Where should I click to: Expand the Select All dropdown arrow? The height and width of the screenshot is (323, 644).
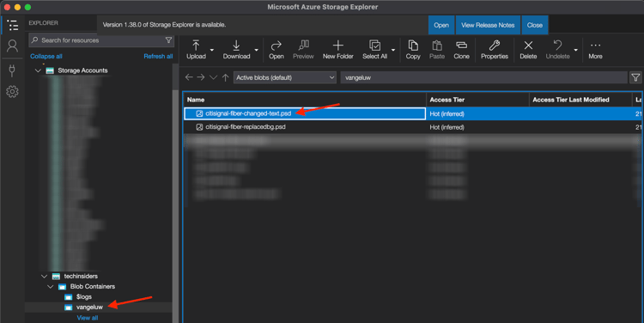pyautogui.click(x=393, y=50)
